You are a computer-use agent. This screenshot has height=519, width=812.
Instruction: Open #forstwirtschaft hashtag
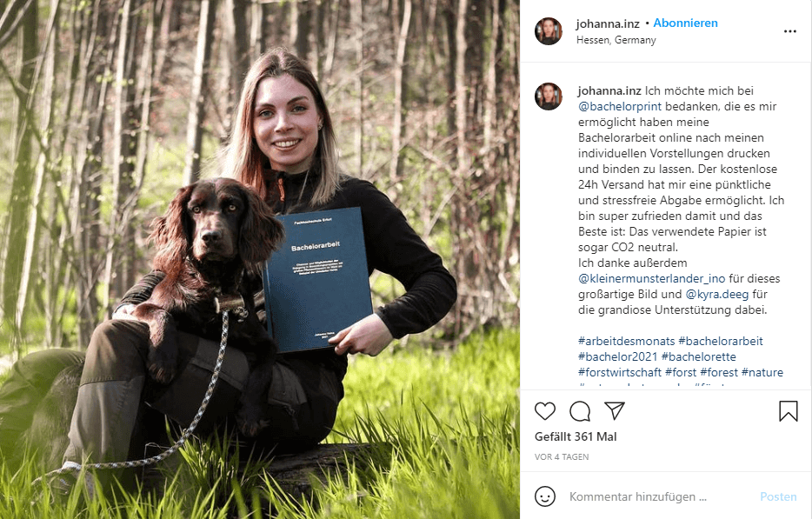pos(620,372)
